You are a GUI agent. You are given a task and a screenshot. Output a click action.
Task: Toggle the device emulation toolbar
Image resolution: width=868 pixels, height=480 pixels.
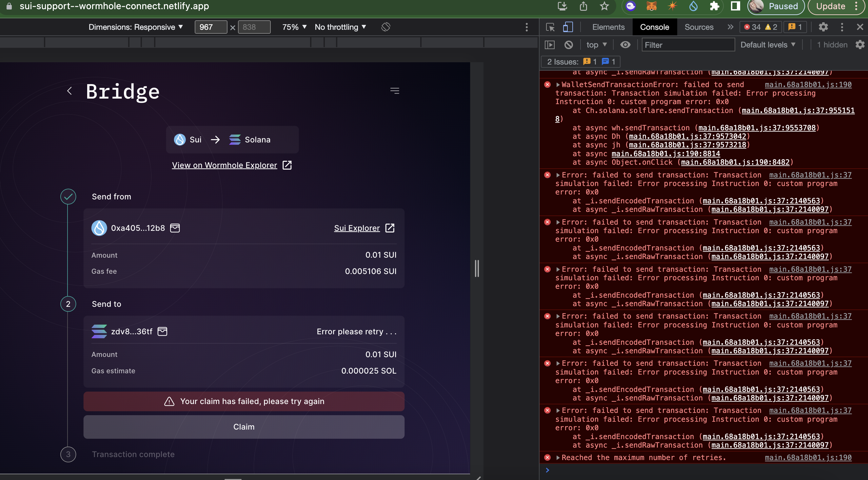(568, 27)
